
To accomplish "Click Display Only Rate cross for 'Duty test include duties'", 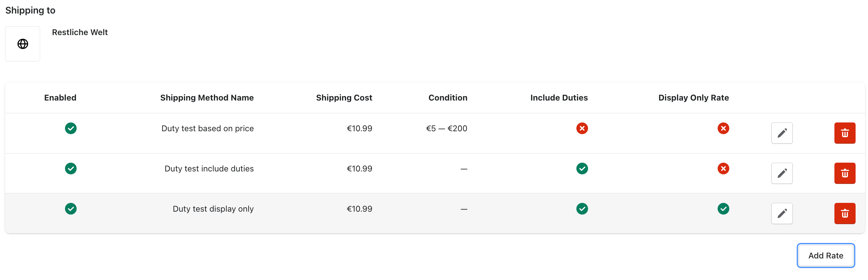I will [723, 169].
